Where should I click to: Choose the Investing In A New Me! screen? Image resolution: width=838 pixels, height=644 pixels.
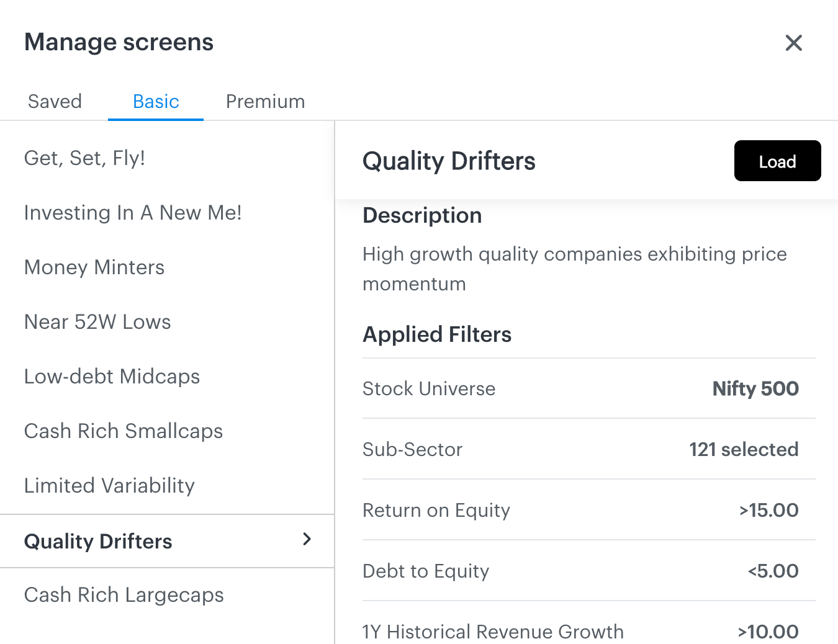click(x=133, y=213)
